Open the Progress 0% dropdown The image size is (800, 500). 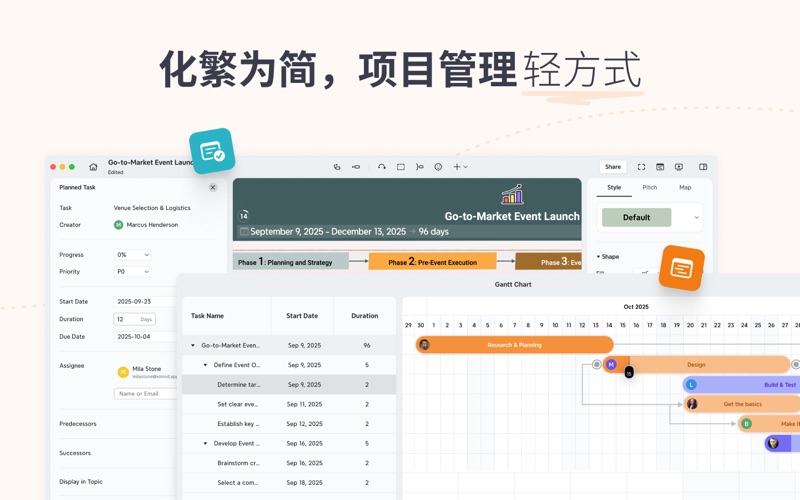132,255
